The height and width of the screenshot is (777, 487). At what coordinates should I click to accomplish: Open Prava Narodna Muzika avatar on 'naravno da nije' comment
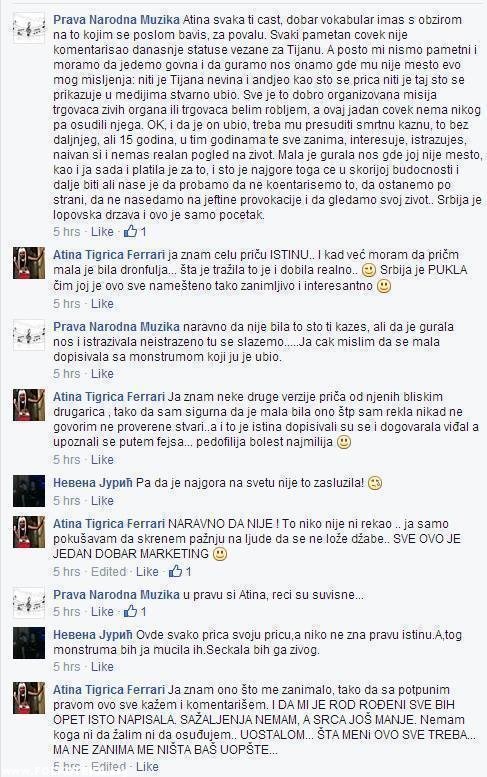coord(29,335)
